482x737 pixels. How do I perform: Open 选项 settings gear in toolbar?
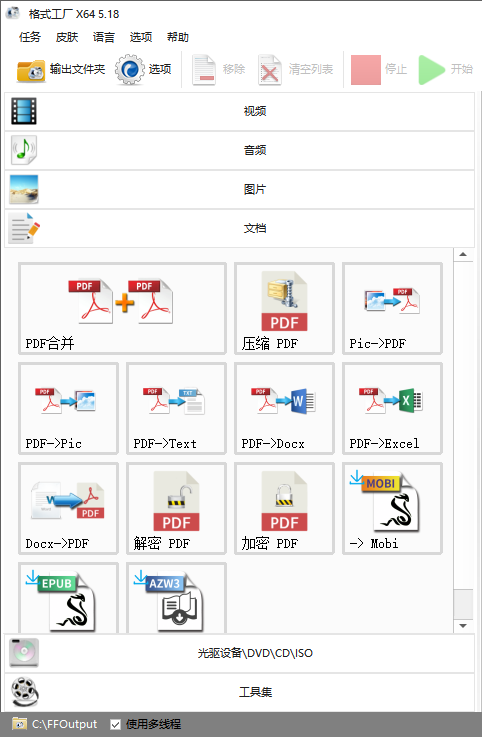143,70
